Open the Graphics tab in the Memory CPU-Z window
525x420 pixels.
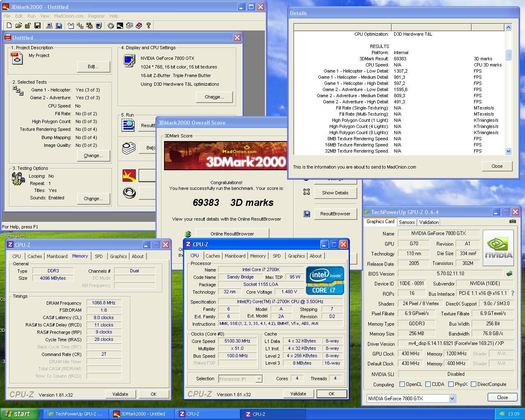point(119,256)
